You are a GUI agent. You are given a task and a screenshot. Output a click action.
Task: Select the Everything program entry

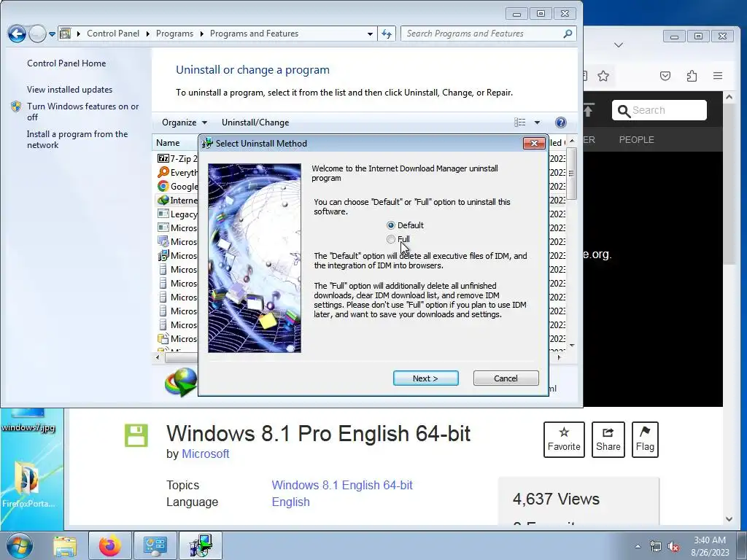(x=177, y=172)
